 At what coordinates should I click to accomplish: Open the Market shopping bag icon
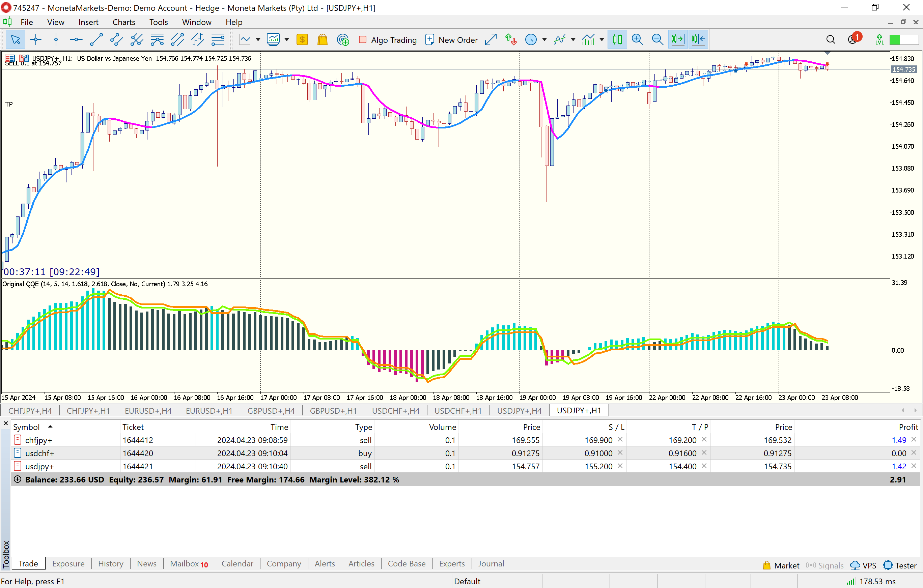click(323, 39)
